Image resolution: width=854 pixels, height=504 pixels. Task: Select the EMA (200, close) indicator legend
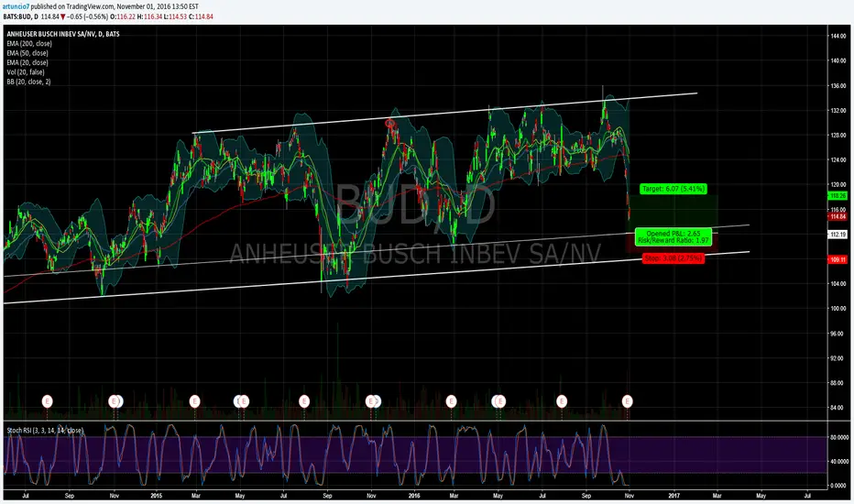29,44
